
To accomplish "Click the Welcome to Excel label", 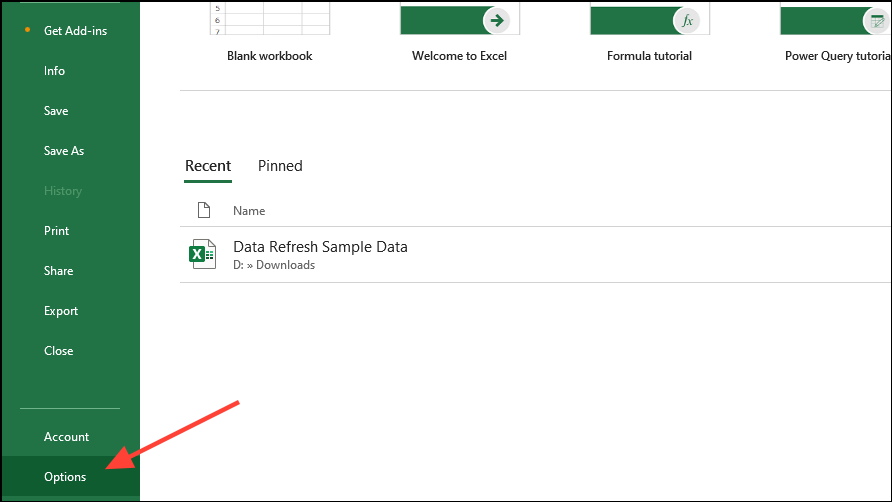I will click(460, 56).
